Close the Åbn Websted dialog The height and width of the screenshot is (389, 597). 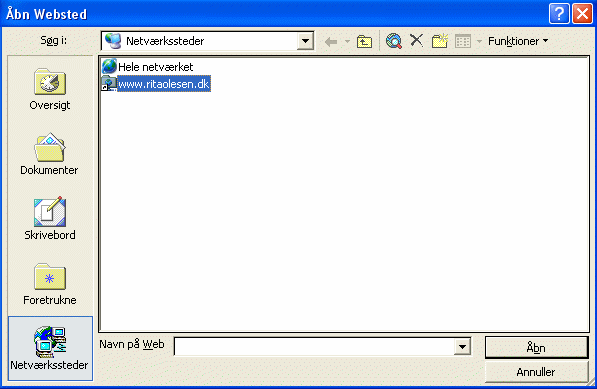click(x=583, y=13)
